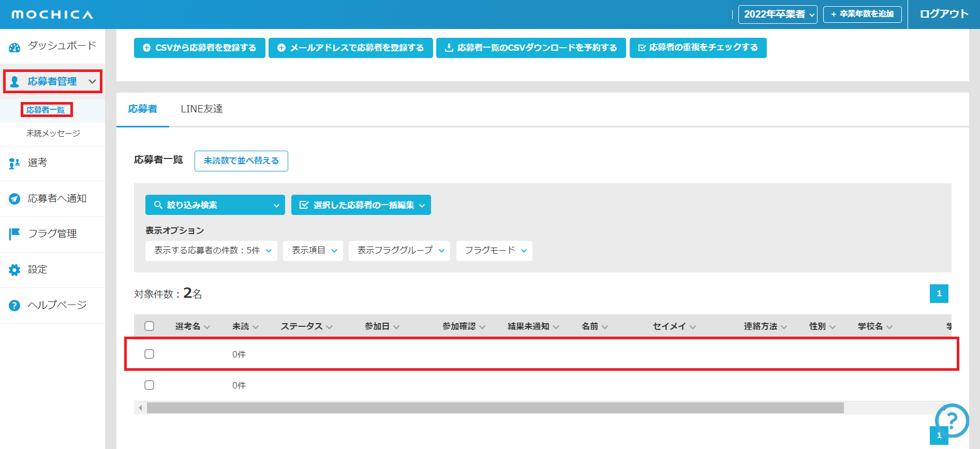980x449 pixels.
Task: Click the 選考 people icon in sidebar
Action: (14, 164)
